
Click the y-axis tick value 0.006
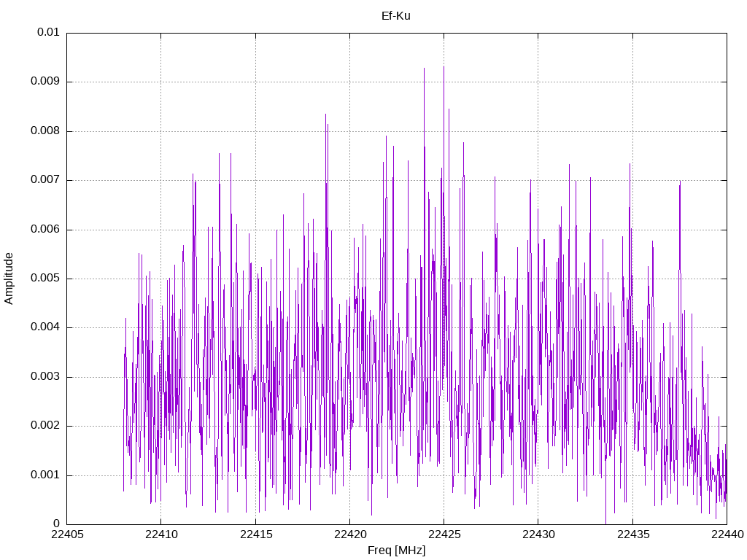[45, 229]
